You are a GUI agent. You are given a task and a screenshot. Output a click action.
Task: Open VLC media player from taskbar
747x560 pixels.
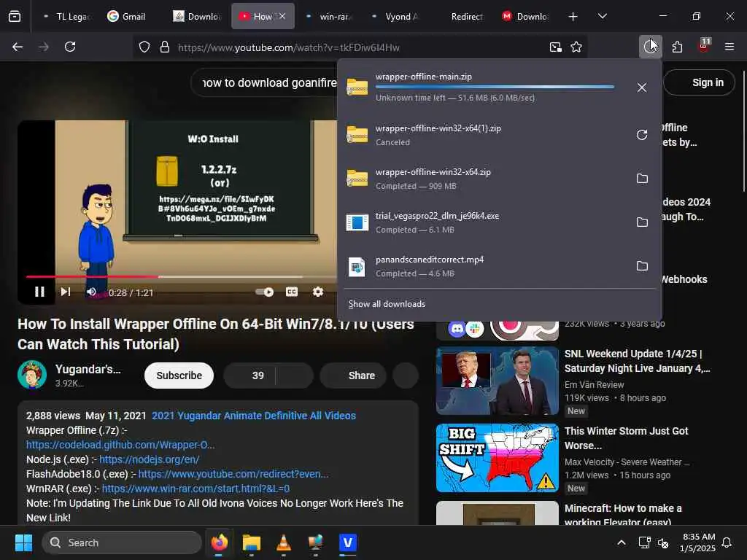(284, 542)
